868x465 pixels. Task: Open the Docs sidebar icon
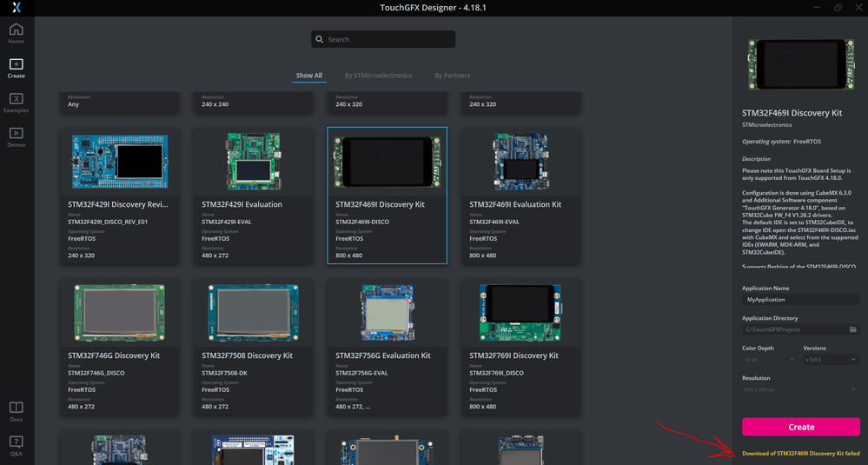point(16,411)
